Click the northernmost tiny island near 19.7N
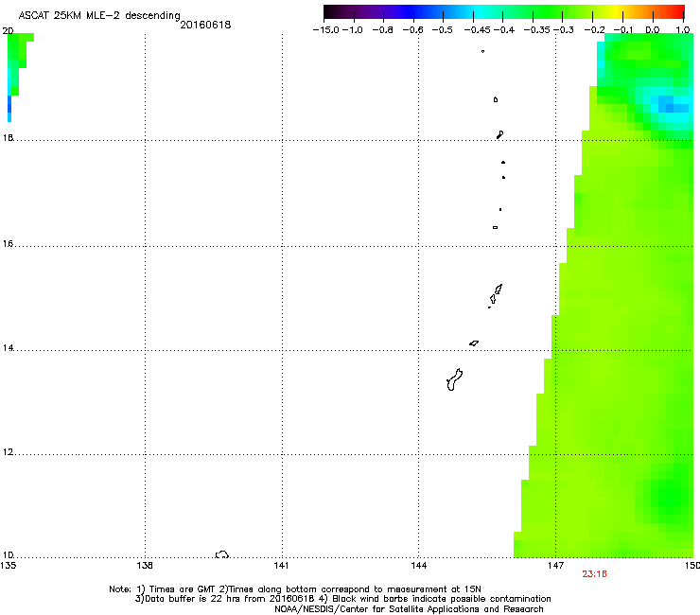The width and height of the screenshot is (700, 615). coord(482,51)
